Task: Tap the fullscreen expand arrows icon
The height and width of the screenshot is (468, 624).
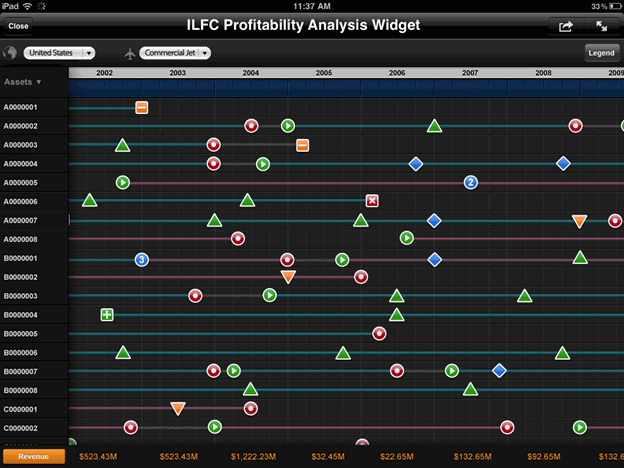Action: pos(601,27)
